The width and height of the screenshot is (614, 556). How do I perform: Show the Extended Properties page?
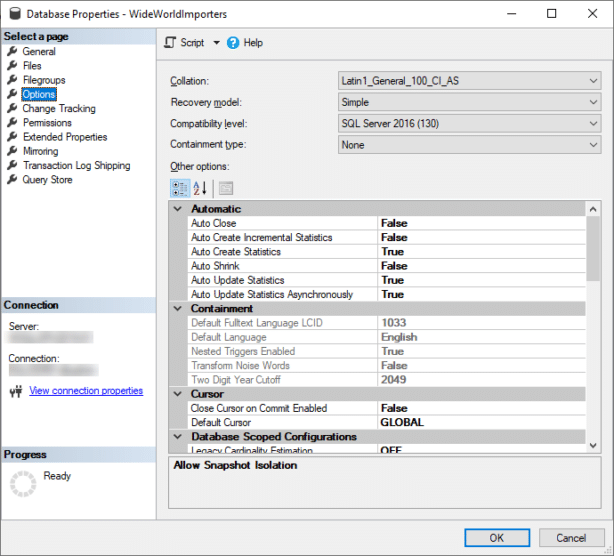[x=65, y=137]
